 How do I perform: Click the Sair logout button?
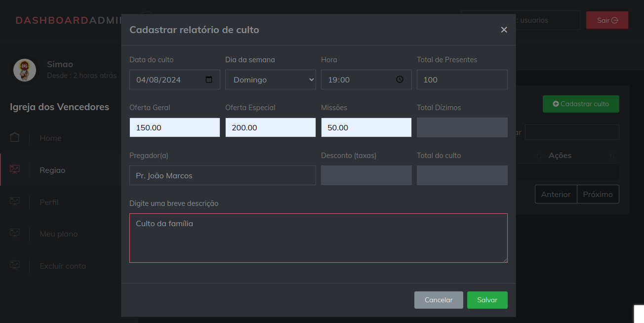click(607, 20)
